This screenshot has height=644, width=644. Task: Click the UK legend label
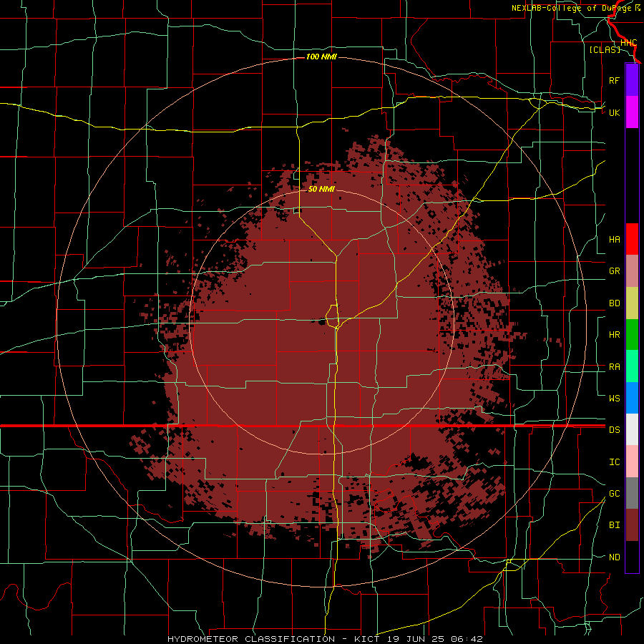tap(615, 112)
